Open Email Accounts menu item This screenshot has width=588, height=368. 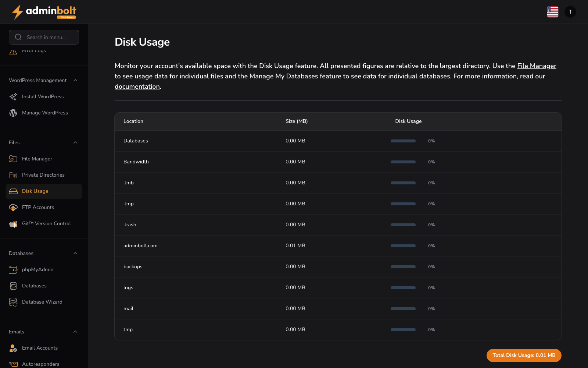[44, 348]
